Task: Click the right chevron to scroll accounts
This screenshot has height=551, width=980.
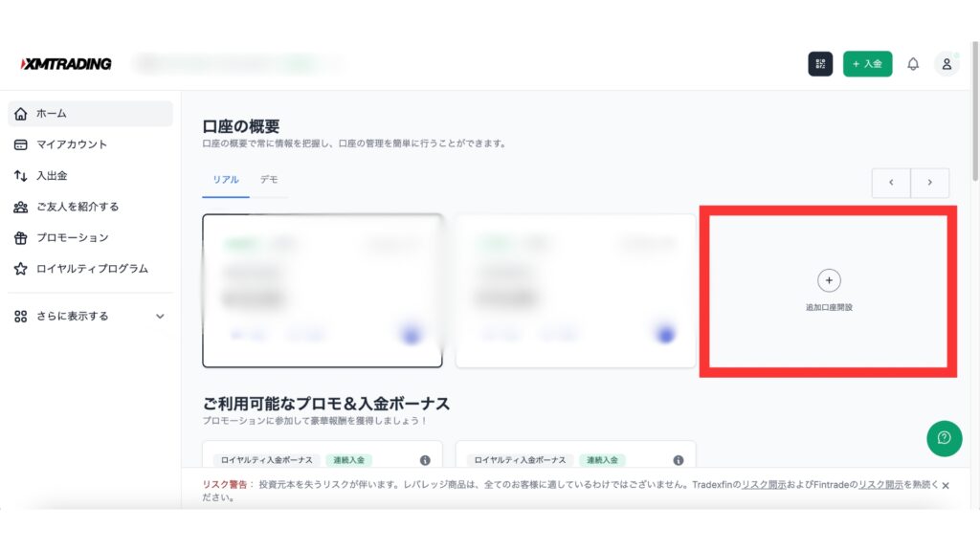Action: coord(929,183)
